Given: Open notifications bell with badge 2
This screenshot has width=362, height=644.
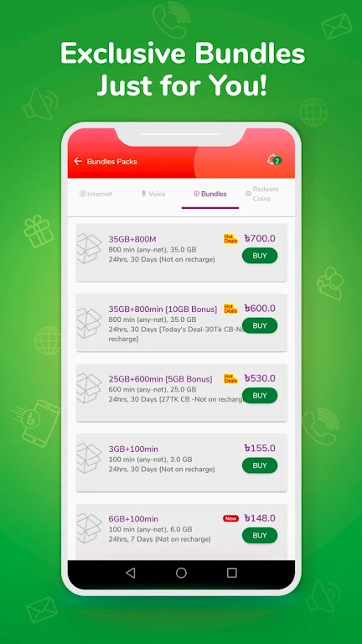Looking at the screenshot, I should point(274,160).
